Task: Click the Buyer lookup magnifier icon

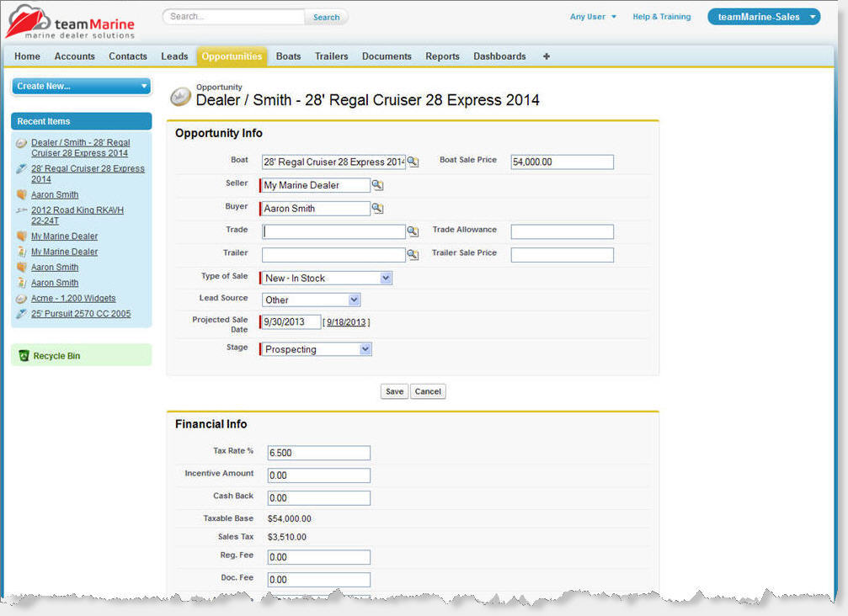Action: click(x=377, y=209)
